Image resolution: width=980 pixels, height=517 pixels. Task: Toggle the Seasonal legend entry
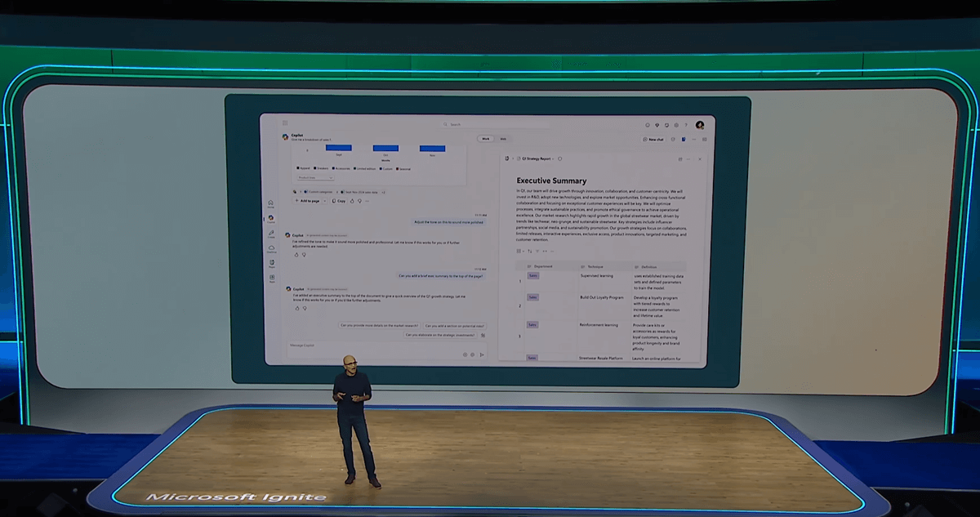point(403,168)
